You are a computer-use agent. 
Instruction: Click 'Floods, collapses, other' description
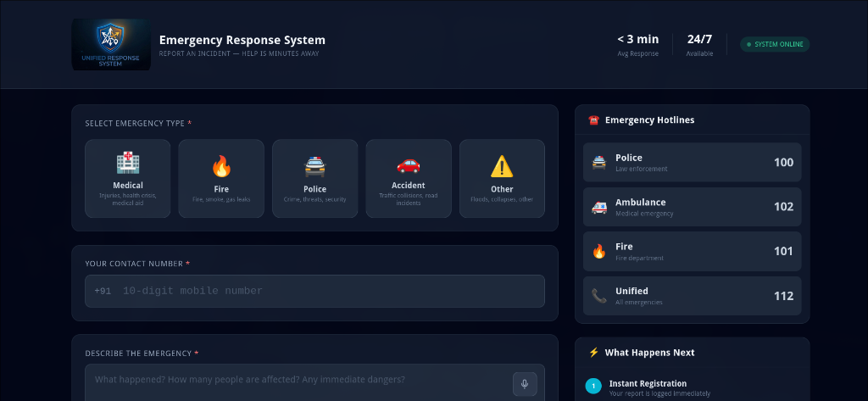(502, 199)
